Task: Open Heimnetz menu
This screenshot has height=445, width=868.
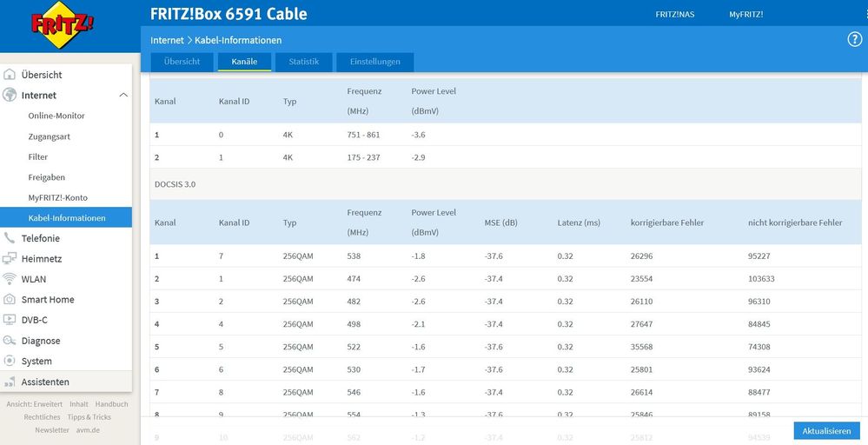Action: click(42, 258)
